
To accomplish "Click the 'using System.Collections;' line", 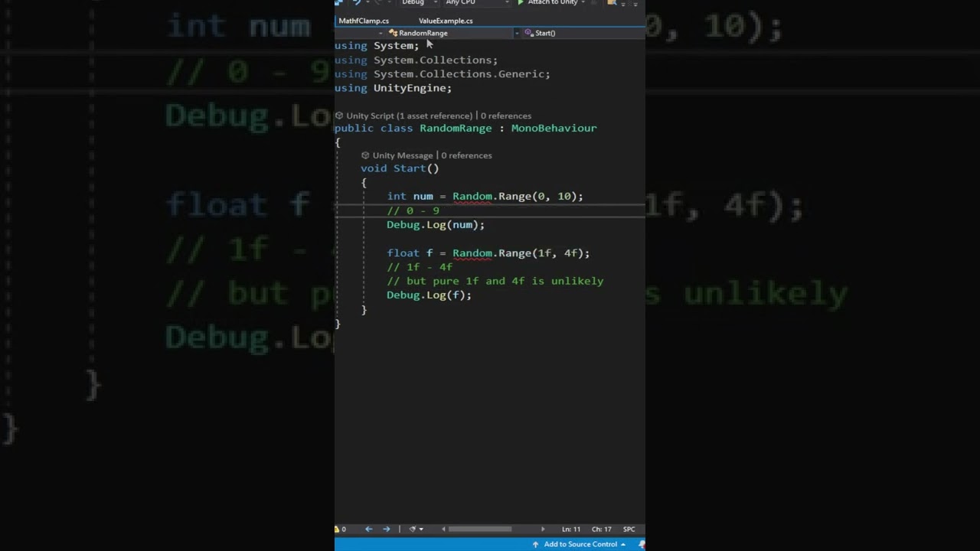I will 416,60.
